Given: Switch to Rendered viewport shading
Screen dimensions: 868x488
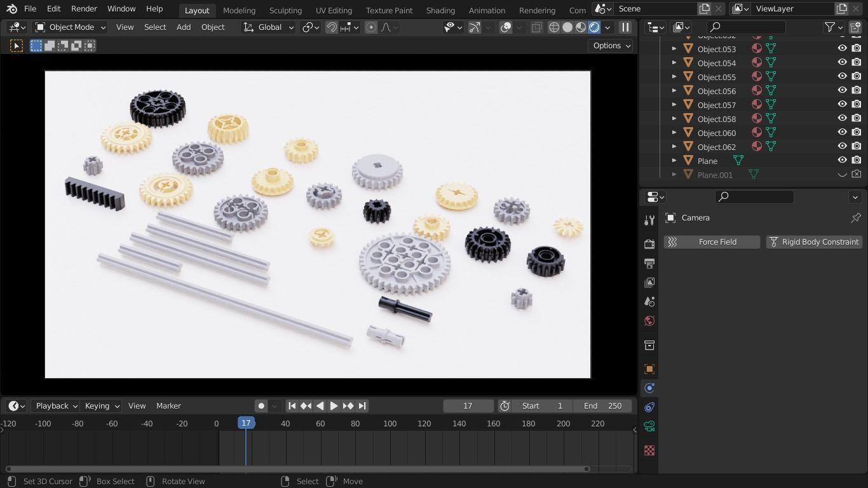Looking at the screenshot, I should (594, 27).
